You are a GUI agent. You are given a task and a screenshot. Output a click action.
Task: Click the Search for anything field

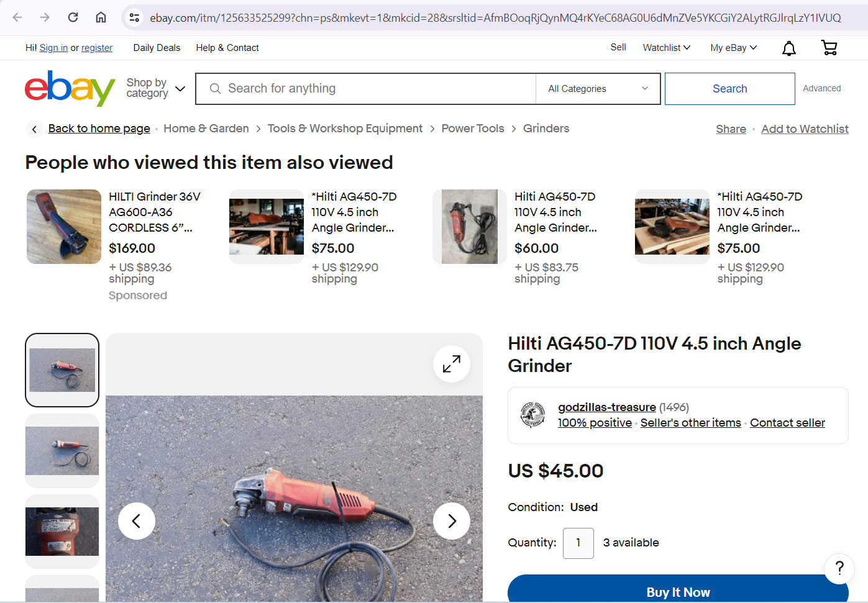coord(366,89)
